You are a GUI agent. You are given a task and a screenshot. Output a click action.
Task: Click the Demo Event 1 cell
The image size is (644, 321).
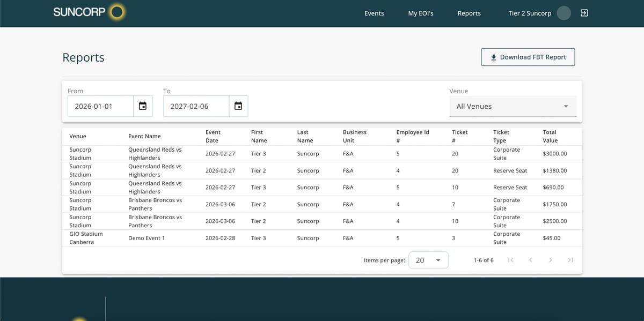tap(147, 238)
